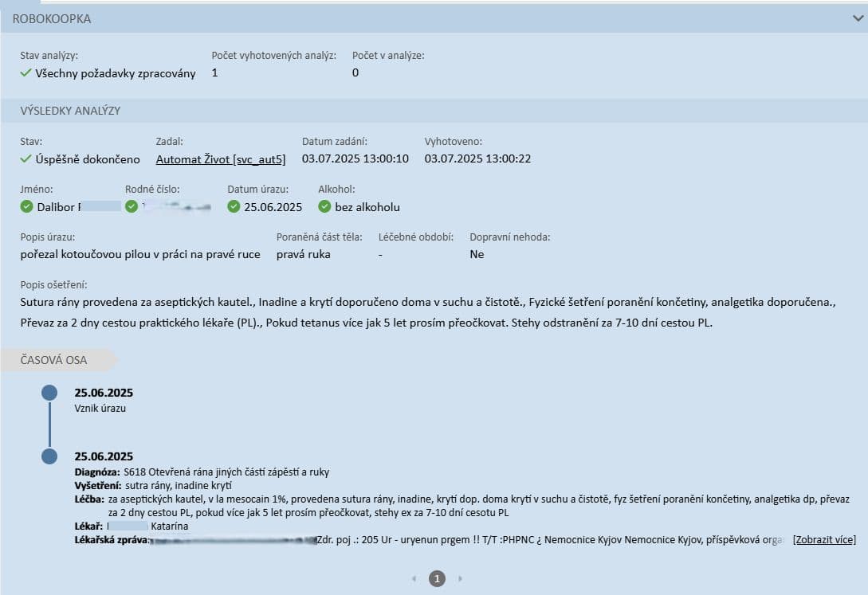Click the ROBOKOOPKA panel title
Screen dimensions: 868x595
tap(52, 19)
